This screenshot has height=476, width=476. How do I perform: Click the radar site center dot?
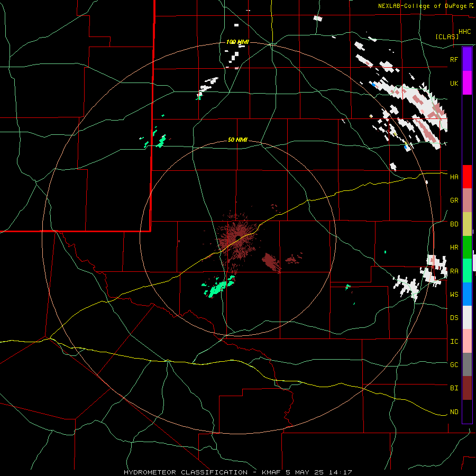coord(239,237)
